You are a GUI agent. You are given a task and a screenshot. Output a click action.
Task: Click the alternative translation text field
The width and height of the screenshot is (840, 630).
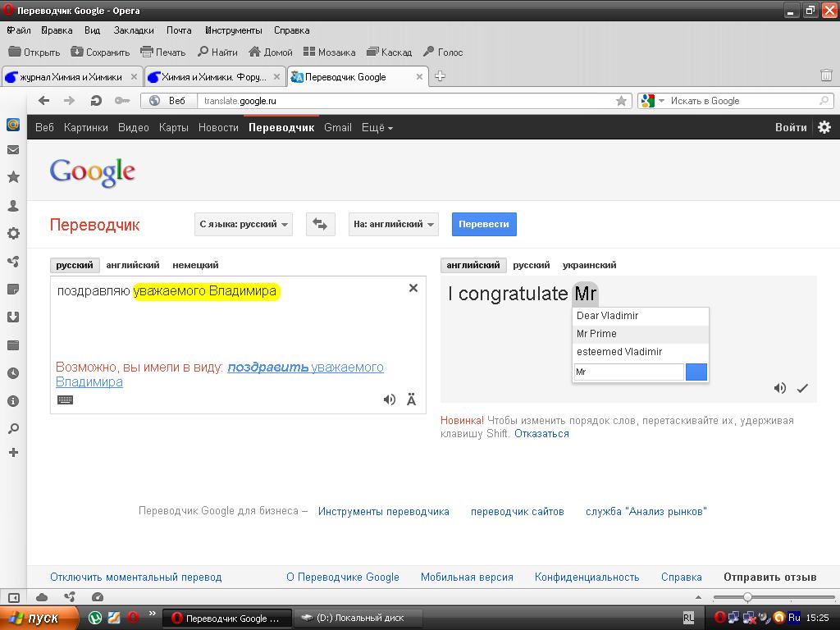628,372
